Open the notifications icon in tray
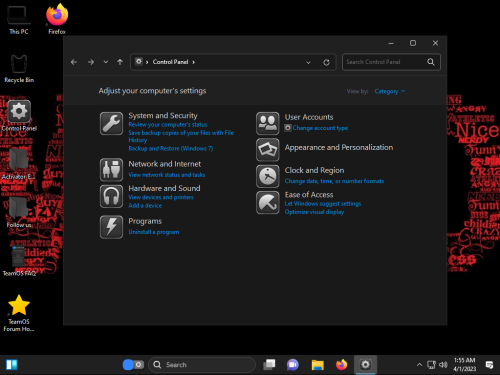This screenshot has width=500, height=375. (489, 365)
